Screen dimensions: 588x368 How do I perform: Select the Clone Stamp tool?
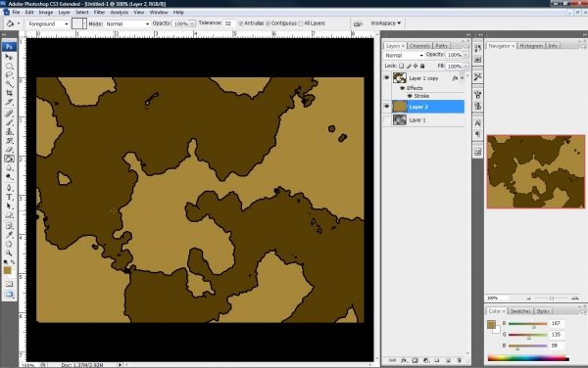click(9, 131)
